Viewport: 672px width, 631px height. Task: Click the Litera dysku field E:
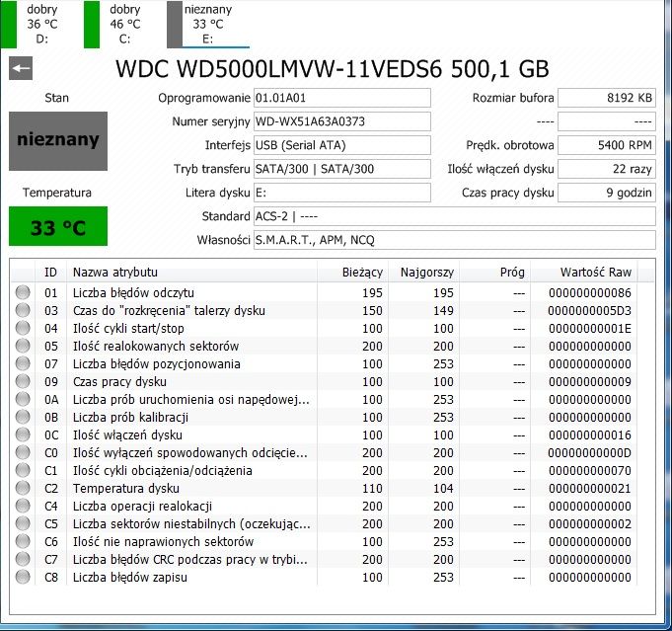342,193
